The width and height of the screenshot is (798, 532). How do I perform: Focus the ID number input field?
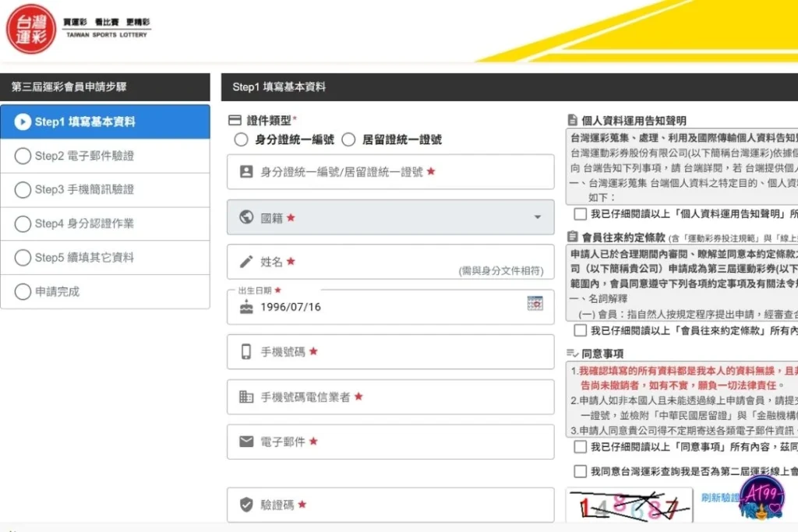click(x=390, y=172)
